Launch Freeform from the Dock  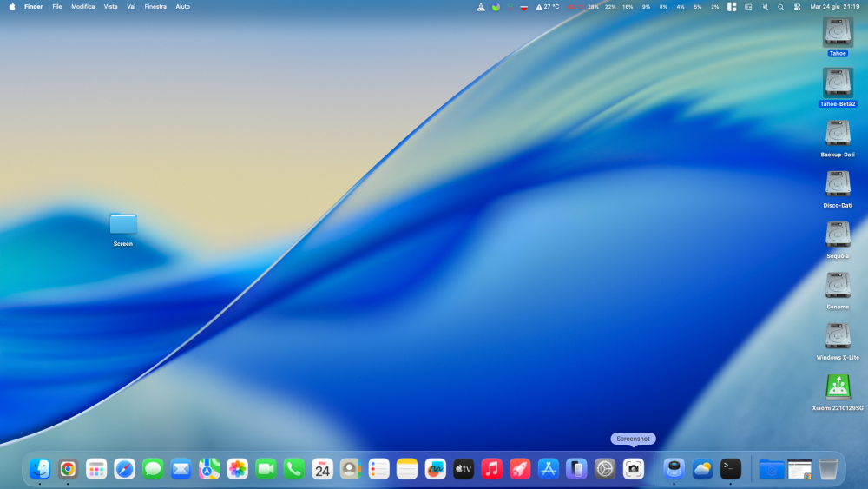(x=435, y=469)
